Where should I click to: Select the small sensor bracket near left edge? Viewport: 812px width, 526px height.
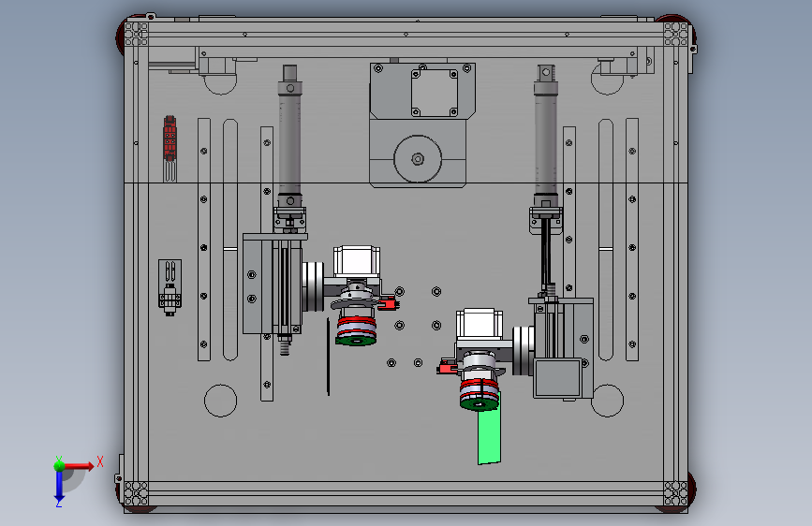click(x=170, y=287)
